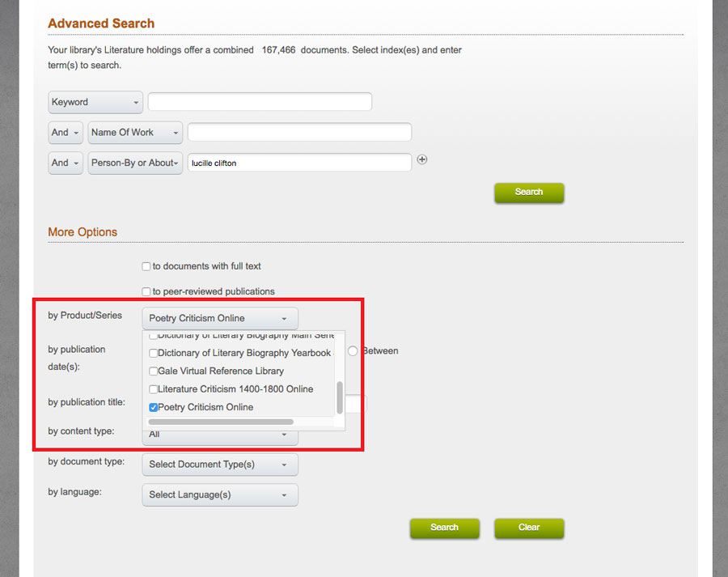Collapse the Product/Series dropdown

(219, 318)
